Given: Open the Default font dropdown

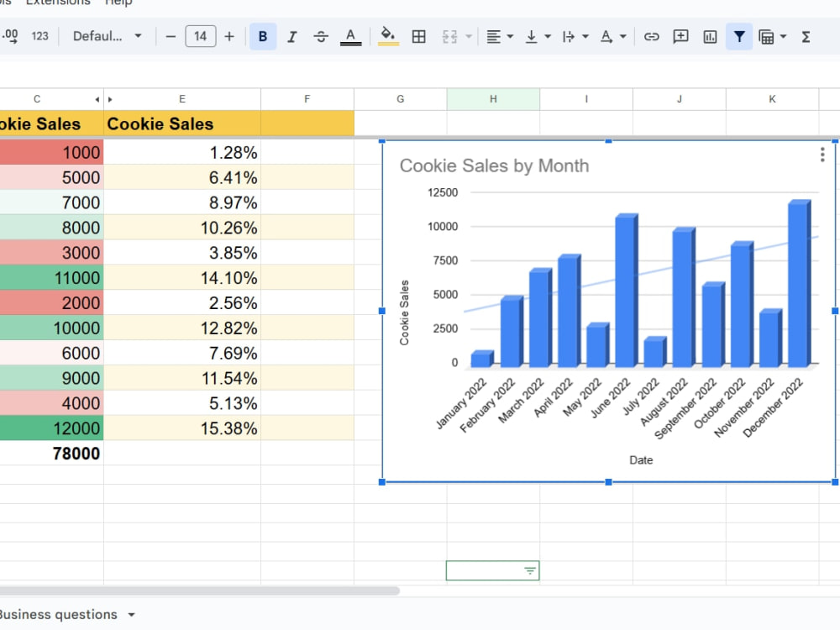Looking at the screenshot, I should point(108,36).
